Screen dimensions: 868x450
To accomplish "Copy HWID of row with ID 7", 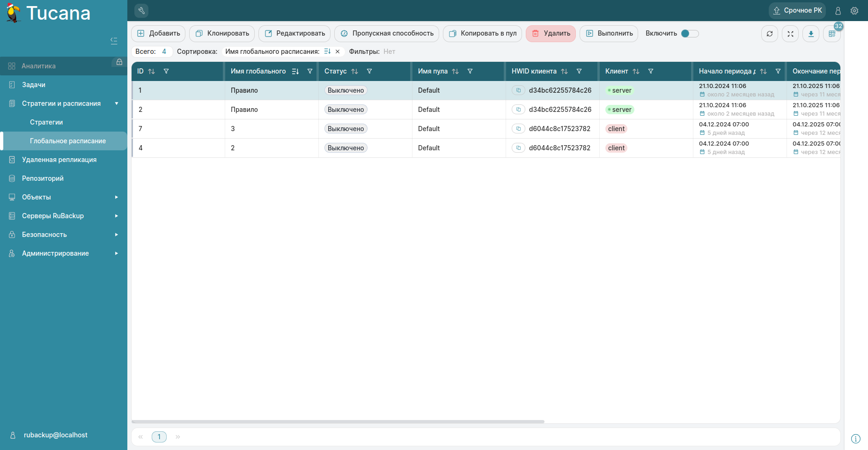I will point(518,129).
